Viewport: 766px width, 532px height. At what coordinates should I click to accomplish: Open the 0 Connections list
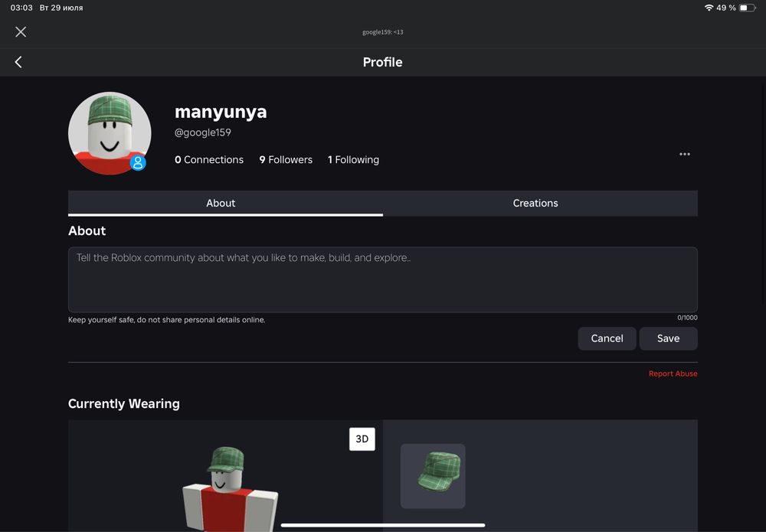coord(209,159)
